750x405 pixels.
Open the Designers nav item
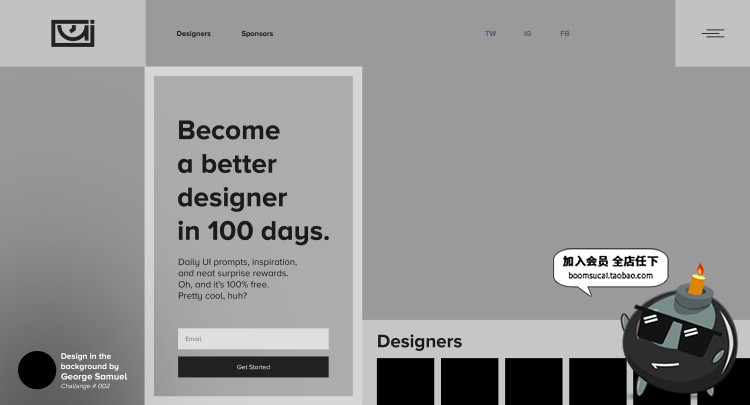(x=193, y=34)
